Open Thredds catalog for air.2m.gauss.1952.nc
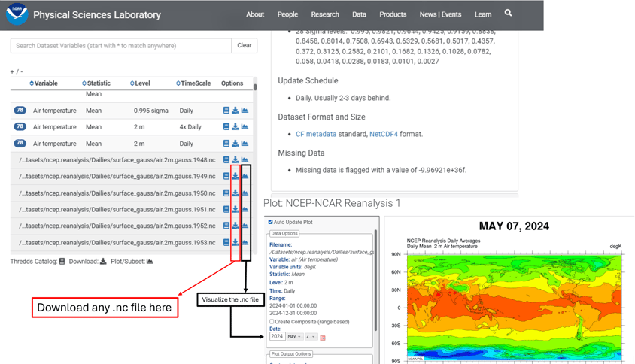This screenshot has width=635, height=364. pos(226,226)
